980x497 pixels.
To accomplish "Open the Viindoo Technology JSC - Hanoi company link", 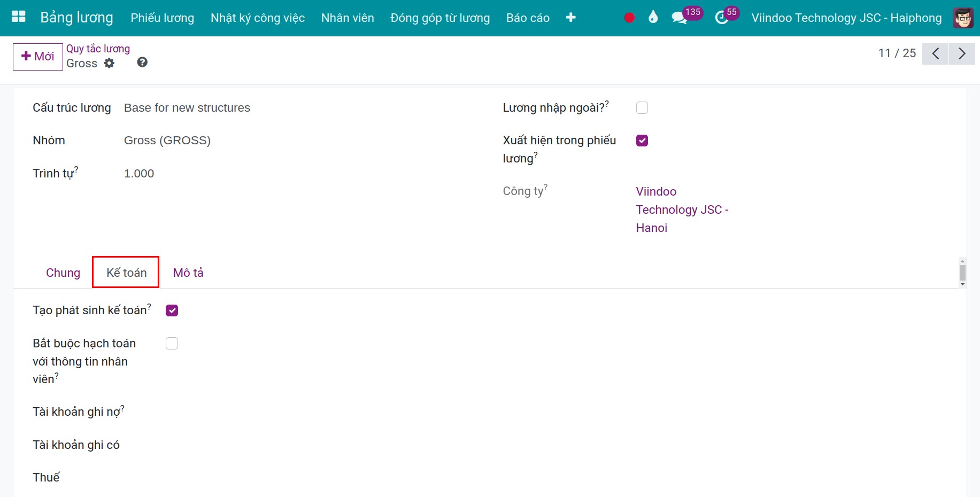I will (682, 209).
